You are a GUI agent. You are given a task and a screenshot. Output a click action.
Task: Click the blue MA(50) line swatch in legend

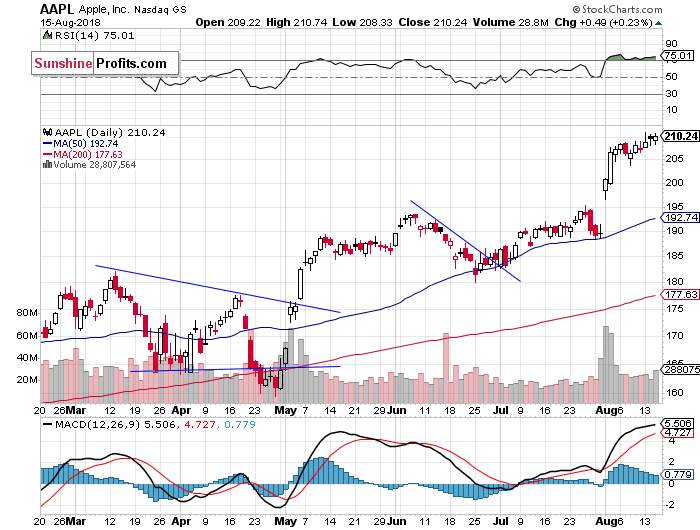pos(47,144)
